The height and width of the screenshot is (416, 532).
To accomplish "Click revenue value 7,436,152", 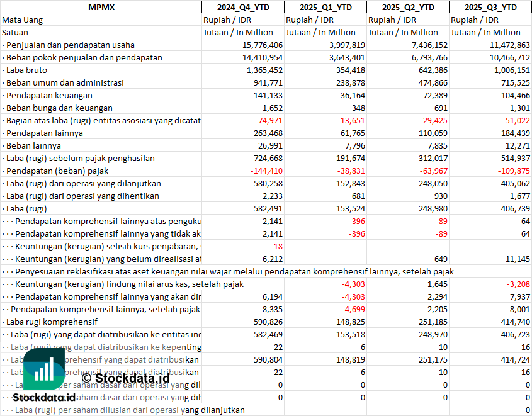I will point(429,45).
